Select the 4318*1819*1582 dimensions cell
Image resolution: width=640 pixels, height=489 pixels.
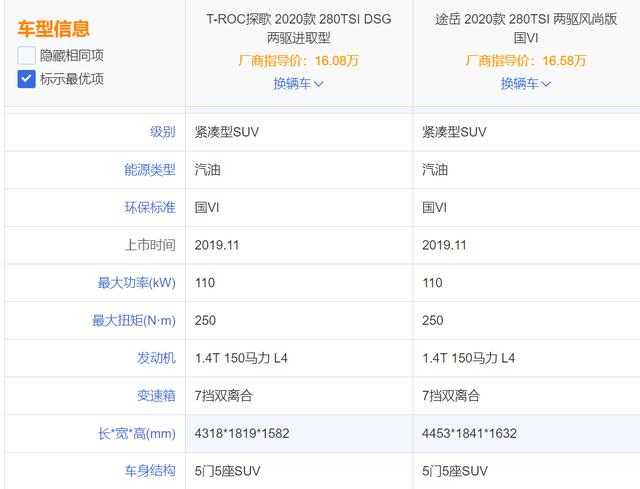299,433
